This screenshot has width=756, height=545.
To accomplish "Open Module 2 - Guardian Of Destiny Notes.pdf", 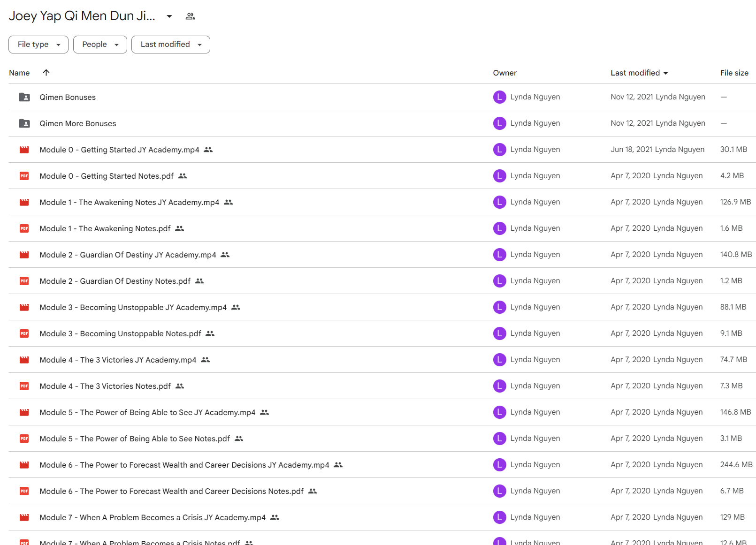I will point(115,281).
